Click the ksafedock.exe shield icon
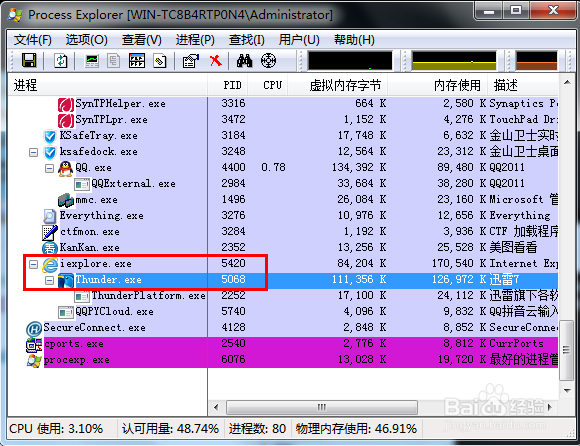The width and height of the screenshot is (580, 446). pyautogui.click(x=50, y=152)
